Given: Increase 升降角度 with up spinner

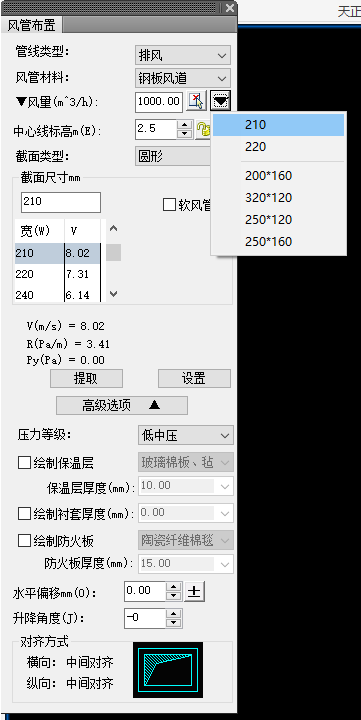Looking at the screenshot, I should 173,613.
